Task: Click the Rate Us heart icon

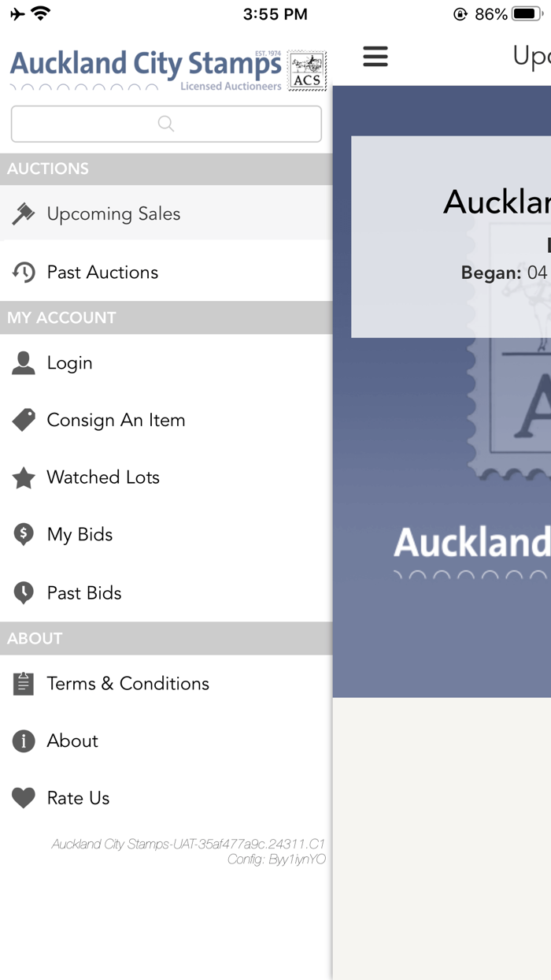Action: click(24, 797)
